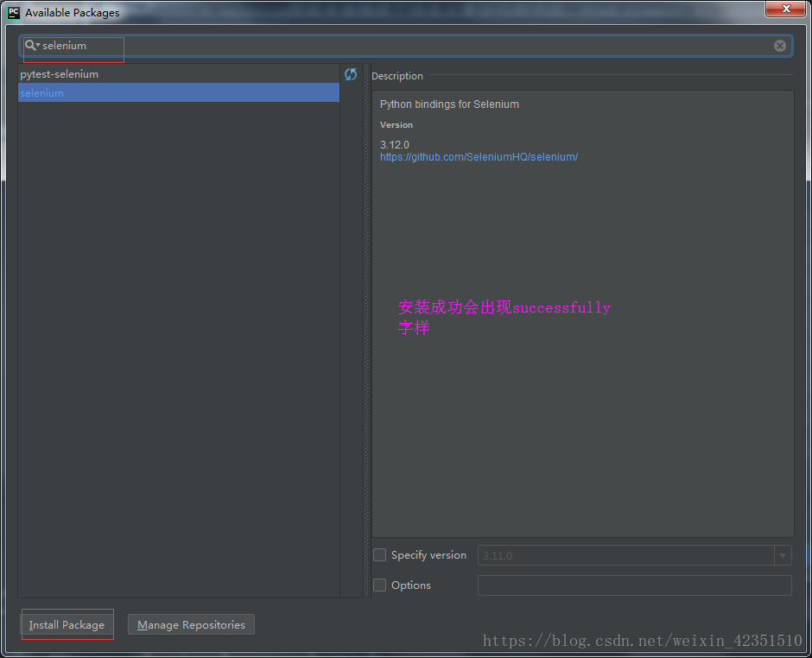
Task: Close the Available Packages window
Action: (785, 9)
